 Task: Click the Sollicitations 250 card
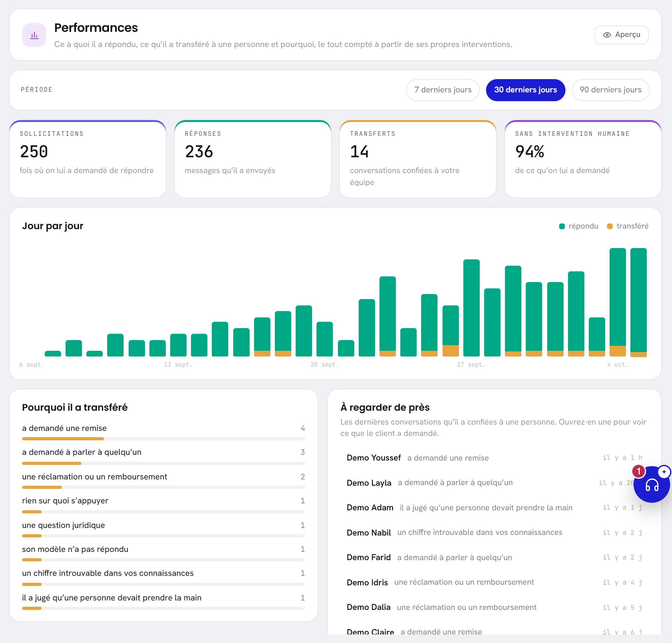point(88,159)
